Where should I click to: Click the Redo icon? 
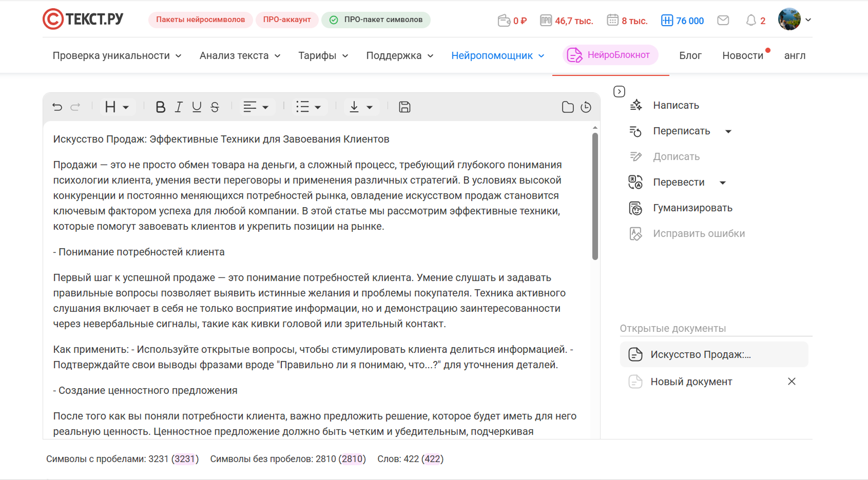(75, 107)
